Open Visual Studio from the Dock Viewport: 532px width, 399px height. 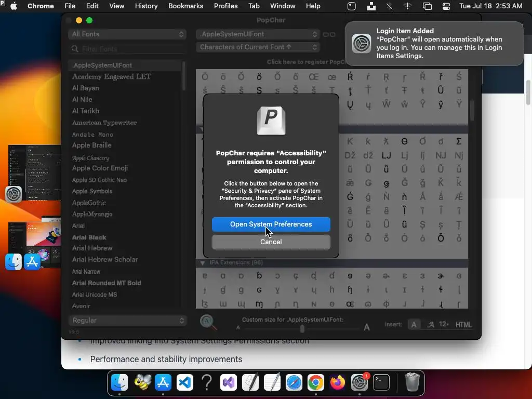(229, 382)
